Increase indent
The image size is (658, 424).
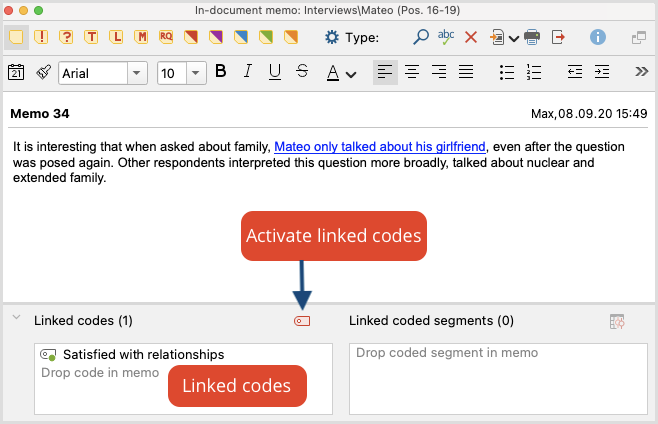(x=602, y=72)
